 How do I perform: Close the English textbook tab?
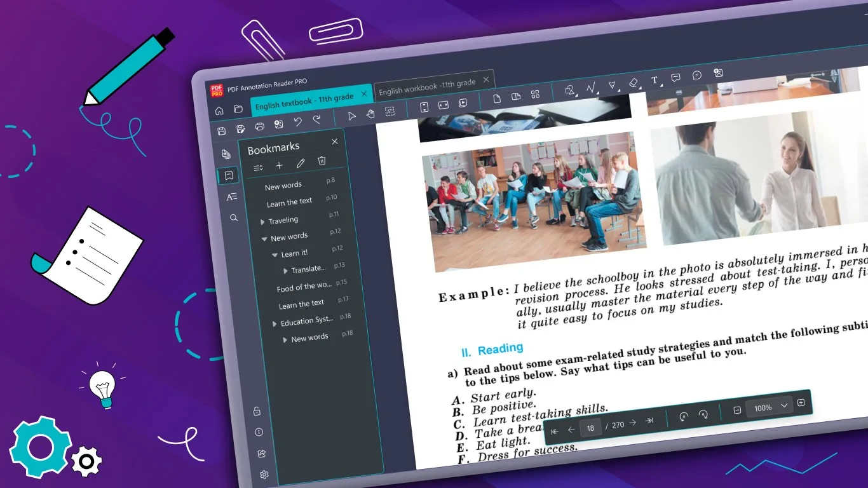tap(364, 94)
